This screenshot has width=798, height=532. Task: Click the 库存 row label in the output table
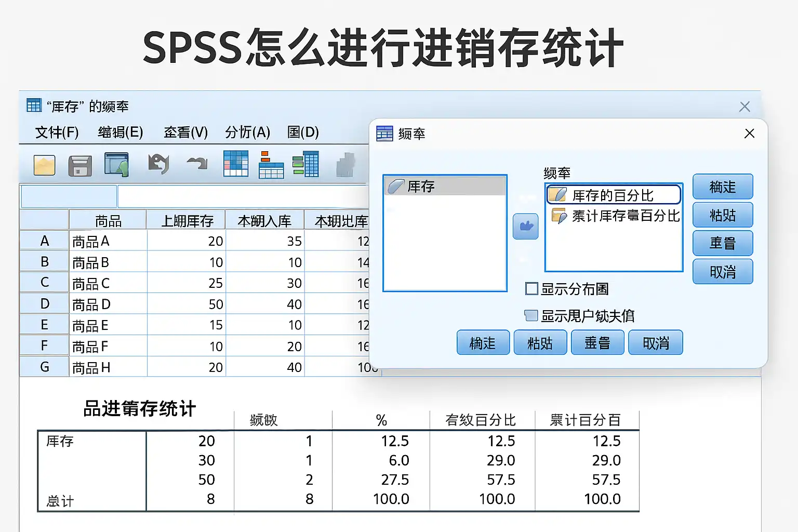click(60, 441)
